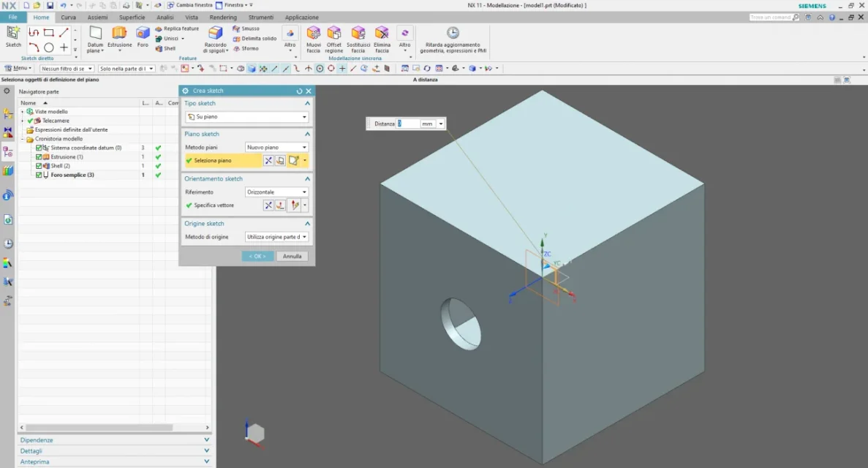The width and height of the screenshot is (868, 468).
Task: Click the Annulla button
Action: tap(293, 257)
